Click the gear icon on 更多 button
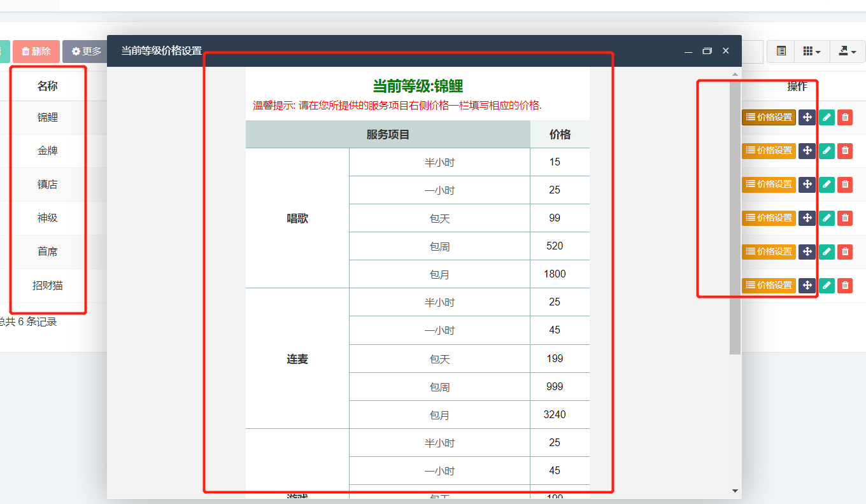 [76, 51]
